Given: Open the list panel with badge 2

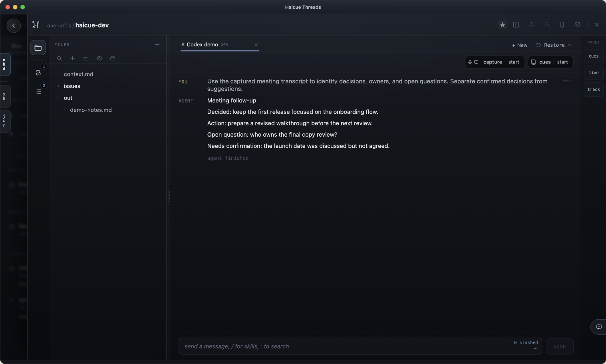Looking at the screenshot, I should coord(38,91).
